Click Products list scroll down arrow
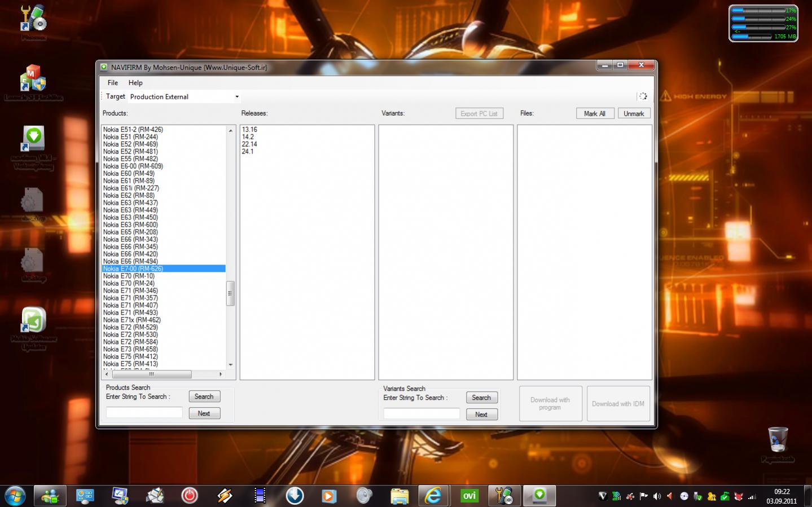The width and height of the screenshot is (812, 507). (230, 365)
